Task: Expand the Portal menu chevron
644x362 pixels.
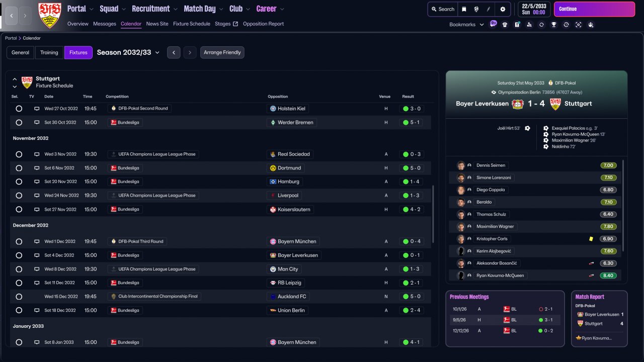Action: tap(91, 9)
